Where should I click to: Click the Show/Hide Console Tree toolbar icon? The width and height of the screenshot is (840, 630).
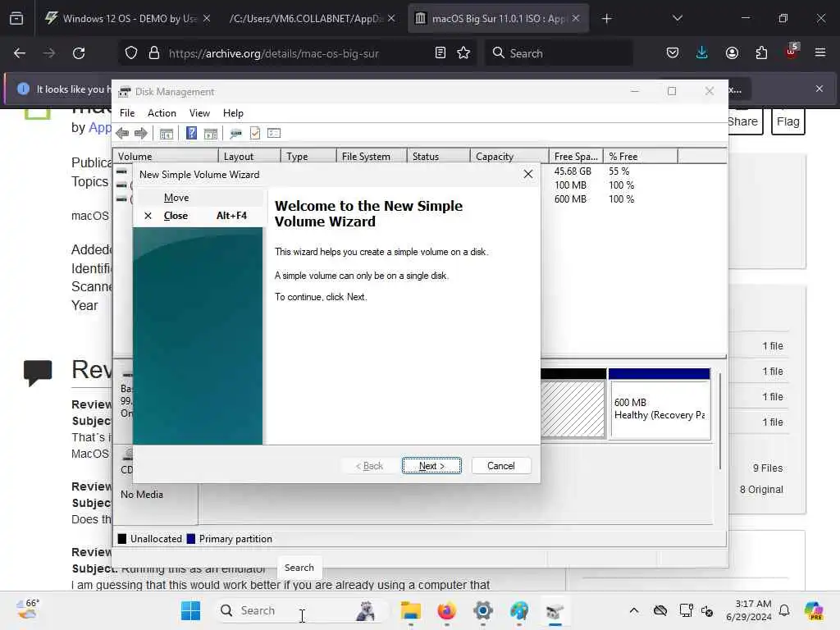166,134
